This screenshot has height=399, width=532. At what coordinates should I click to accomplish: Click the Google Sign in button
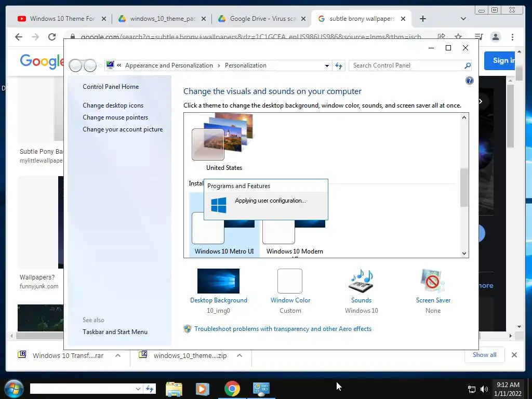pyautogui.click(x=499, y=60)
